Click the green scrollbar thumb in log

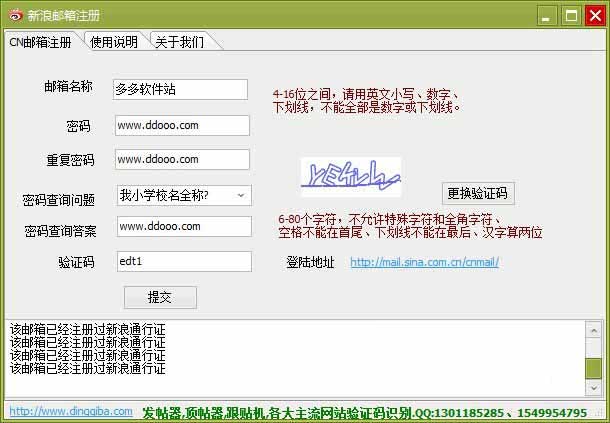click(x=594, y=368)
